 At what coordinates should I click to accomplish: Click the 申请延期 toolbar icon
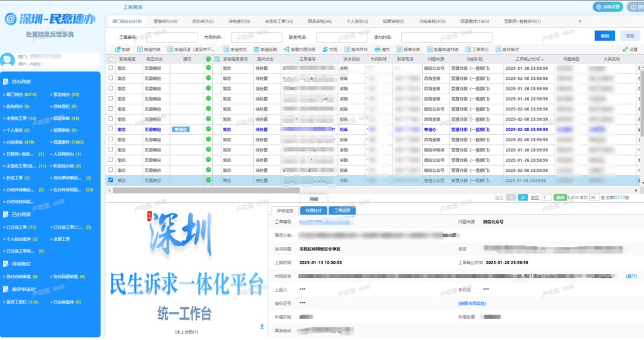(x=257, y=50)
